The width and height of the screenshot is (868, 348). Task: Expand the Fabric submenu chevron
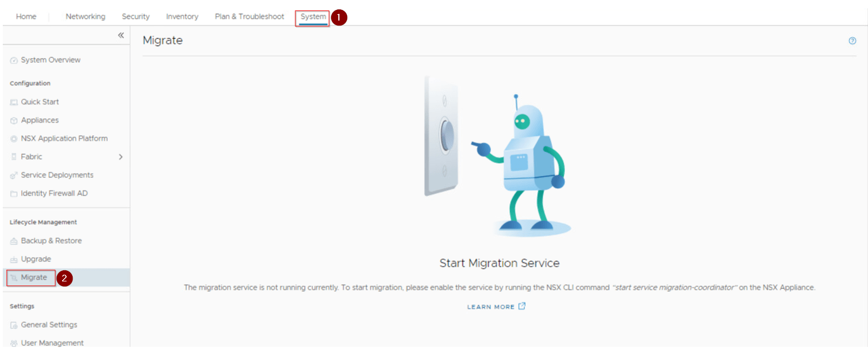pos(121,157)
